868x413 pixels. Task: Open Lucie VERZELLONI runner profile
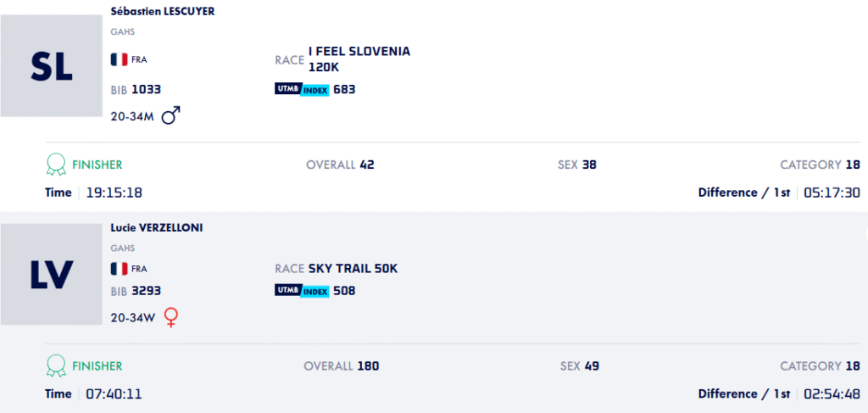click(157, 228)
